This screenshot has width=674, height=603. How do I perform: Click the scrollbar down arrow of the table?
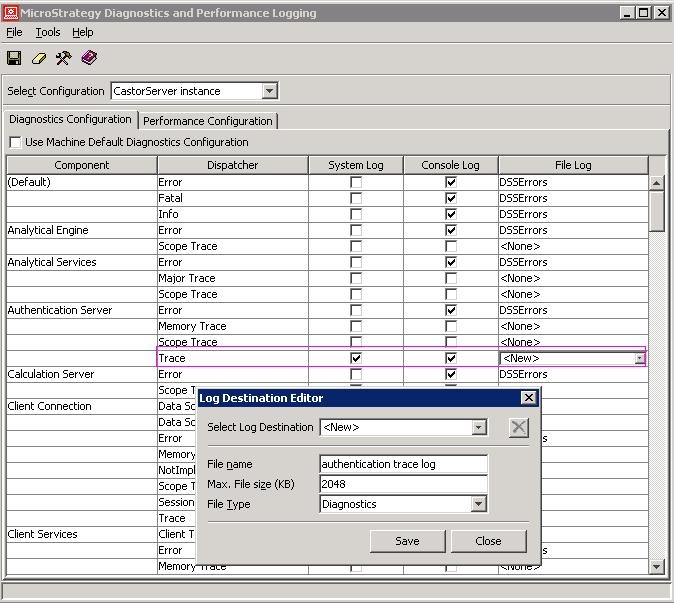point(656,567)
